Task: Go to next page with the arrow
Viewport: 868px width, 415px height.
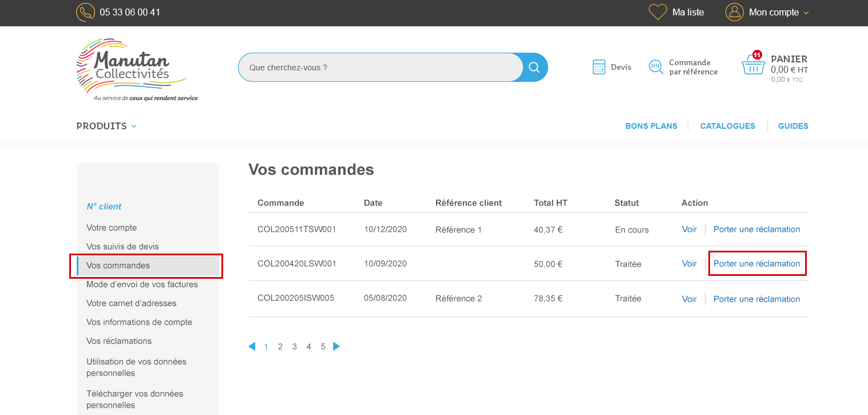Action: (x=336, y=346)
